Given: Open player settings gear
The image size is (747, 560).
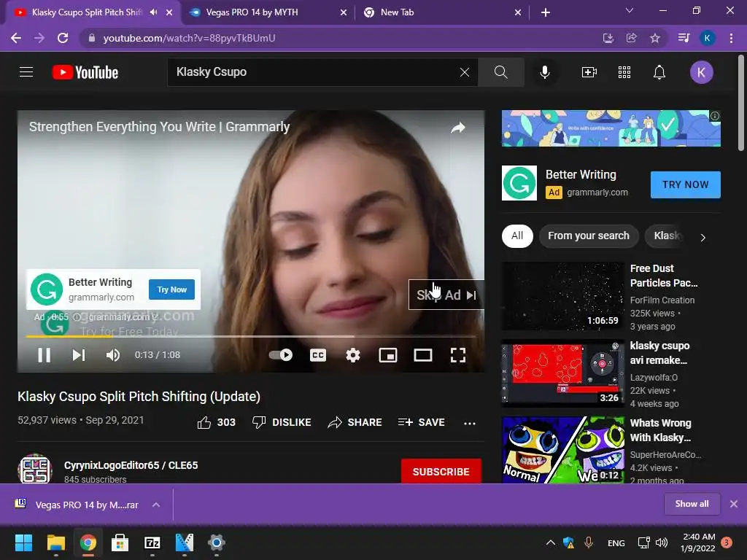Looking at the screenshot, I should (353, 355).
